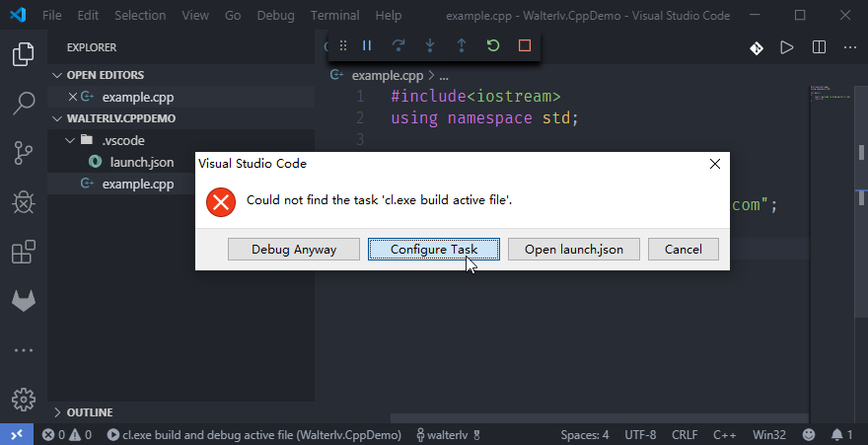Open the Help menu
868x445 pixels.
click(x=388, y=15)
